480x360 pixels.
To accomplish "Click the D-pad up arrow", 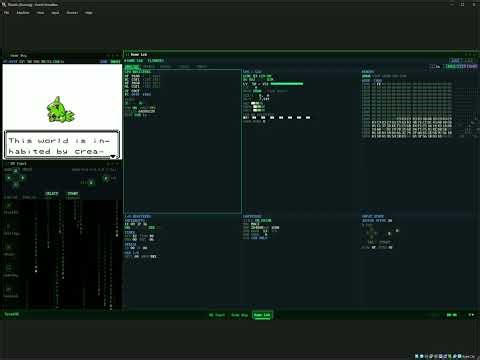I will click(16, 171).
